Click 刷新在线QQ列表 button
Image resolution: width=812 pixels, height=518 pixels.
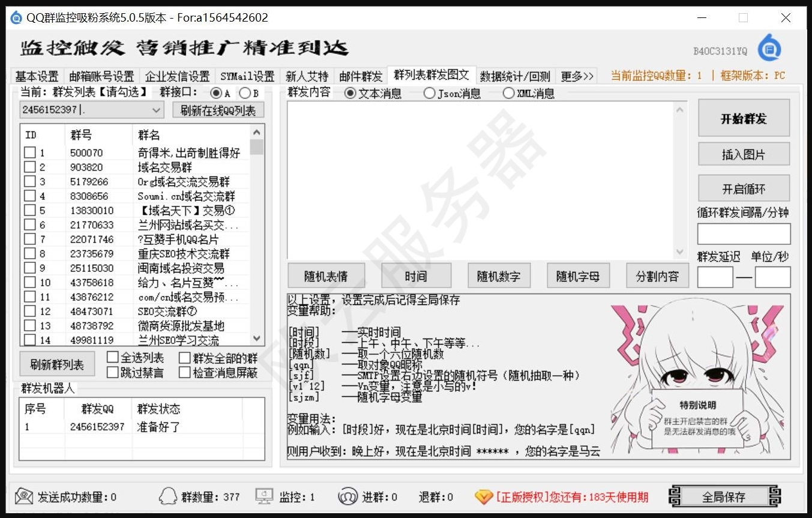218,110
